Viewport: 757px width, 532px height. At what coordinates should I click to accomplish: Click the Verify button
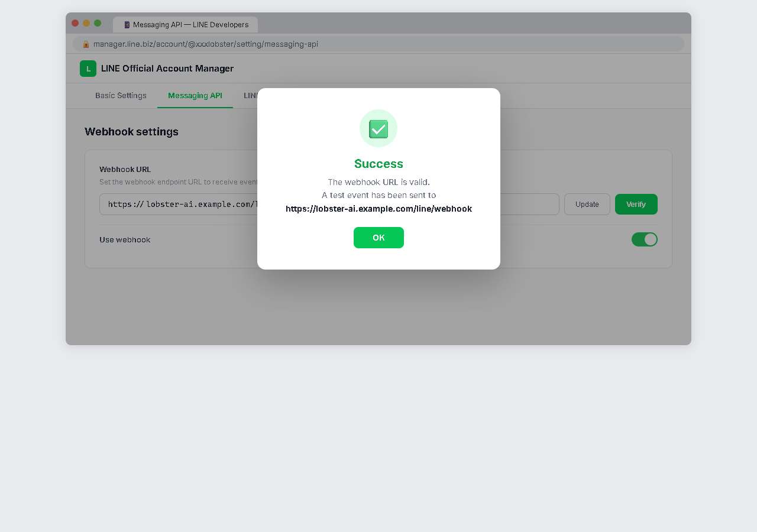point(636,204)
